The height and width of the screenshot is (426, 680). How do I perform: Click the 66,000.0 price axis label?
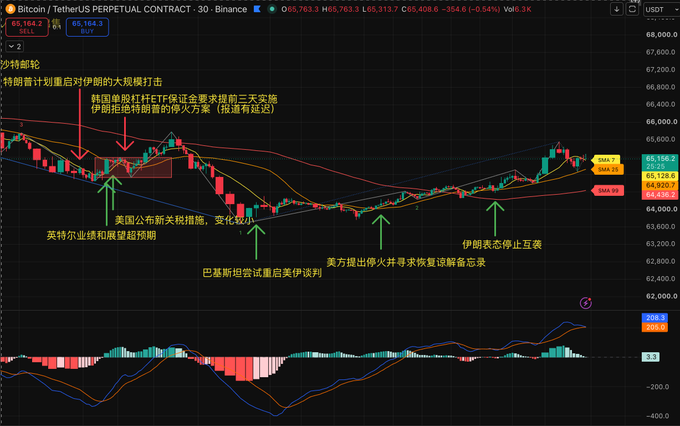click(660, 122)
